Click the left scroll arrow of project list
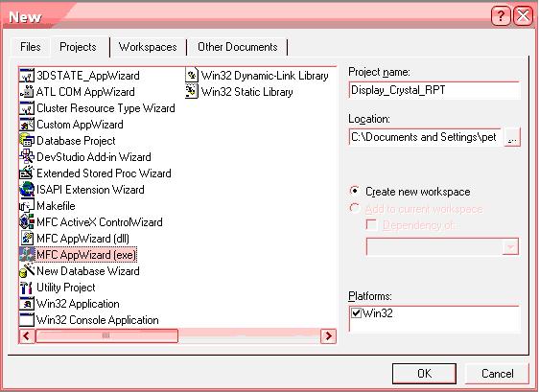539x392 pixels. tap(27, 335)
